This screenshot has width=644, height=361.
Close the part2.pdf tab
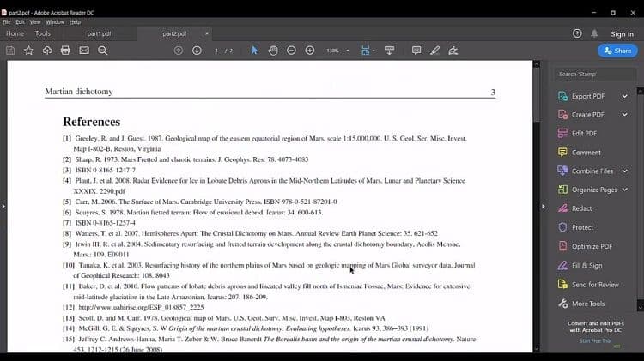(x=207, y=33)
